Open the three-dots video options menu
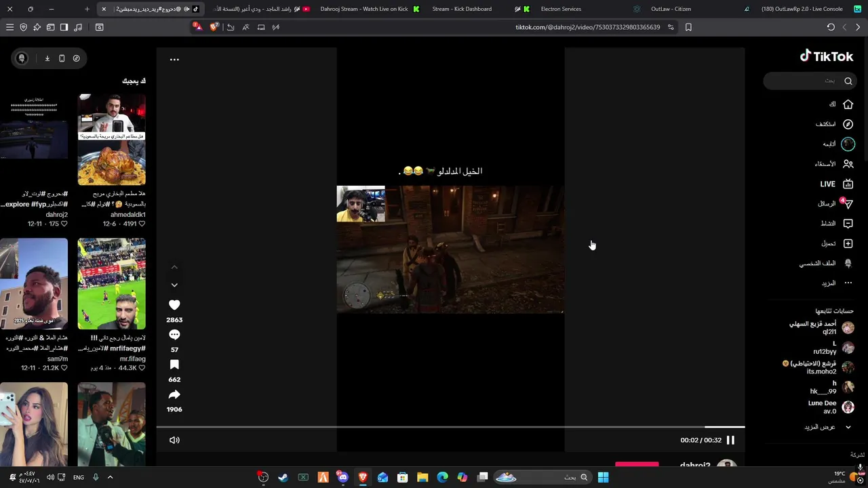 174,60
